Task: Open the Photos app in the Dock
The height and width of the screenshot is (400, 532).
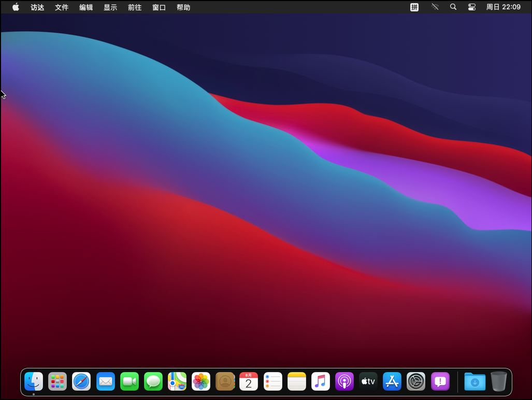Action: pyautogui.click(x=201, y=381)
